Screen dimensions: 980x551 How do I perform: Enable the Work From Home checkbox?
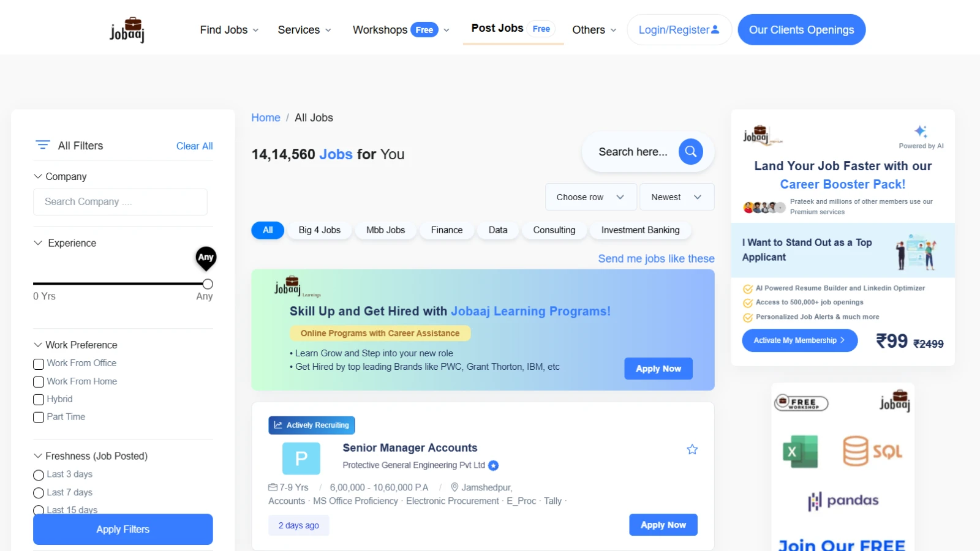pyautogui.click(x=39, y=382)
